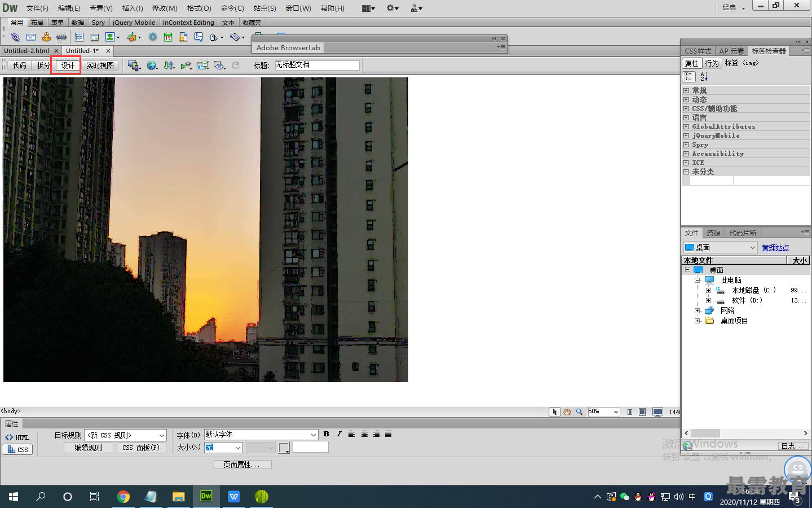
Task: Click the Insert Table icon
Action: [x=79, y=37]
